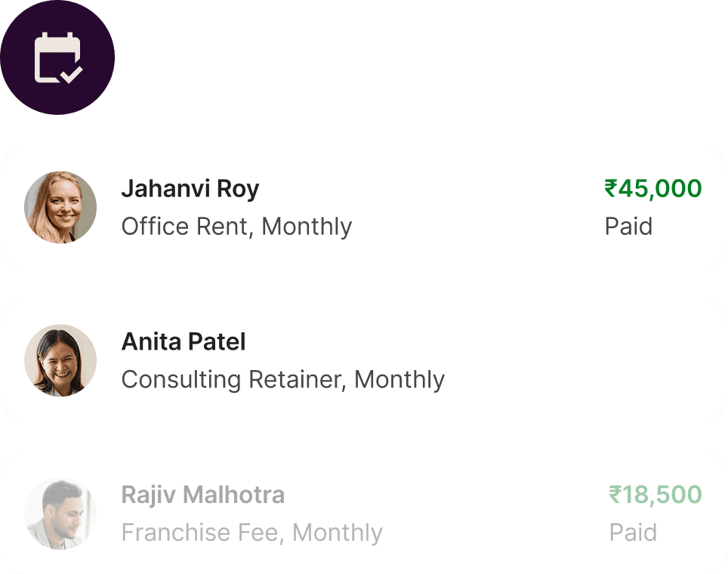Open Rajiv Malhotra's profile avatar
The image size is (728, 574).
tap(60, 514)
